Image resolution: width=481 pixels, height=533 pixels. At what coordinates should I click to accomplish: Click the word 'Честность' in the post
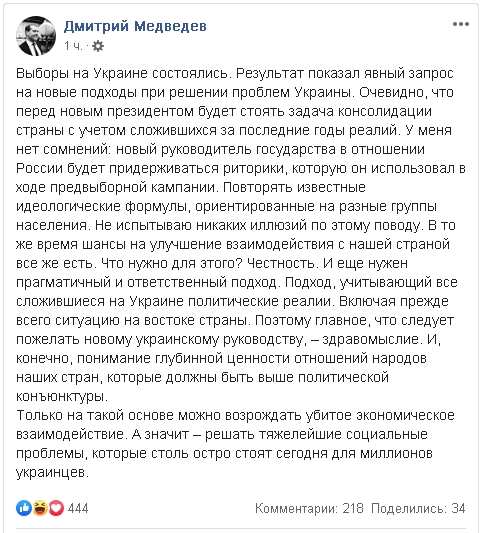click(282, 263)
